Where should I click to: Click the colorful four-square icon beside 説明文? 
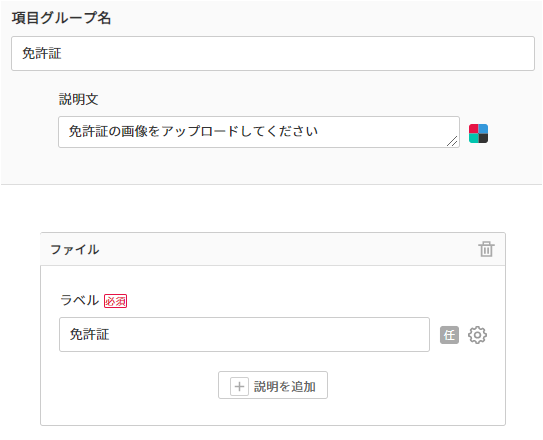click(478, 134)
